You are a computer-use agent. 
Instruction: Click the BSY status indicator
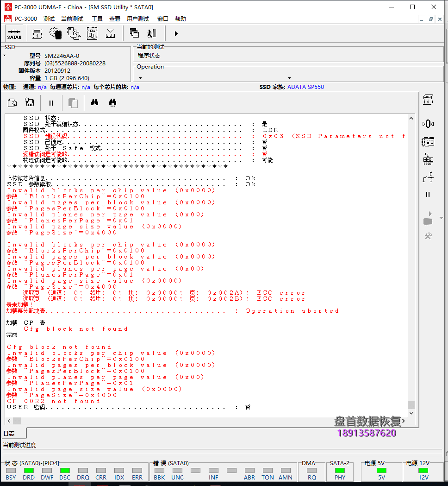[x=11, y=471]
